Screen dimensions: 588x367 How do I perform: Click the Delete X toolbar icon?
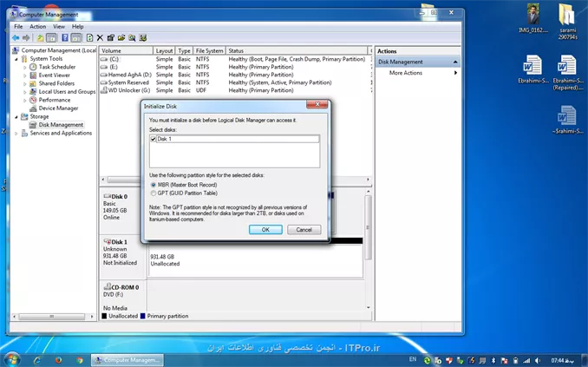point(100,38)
